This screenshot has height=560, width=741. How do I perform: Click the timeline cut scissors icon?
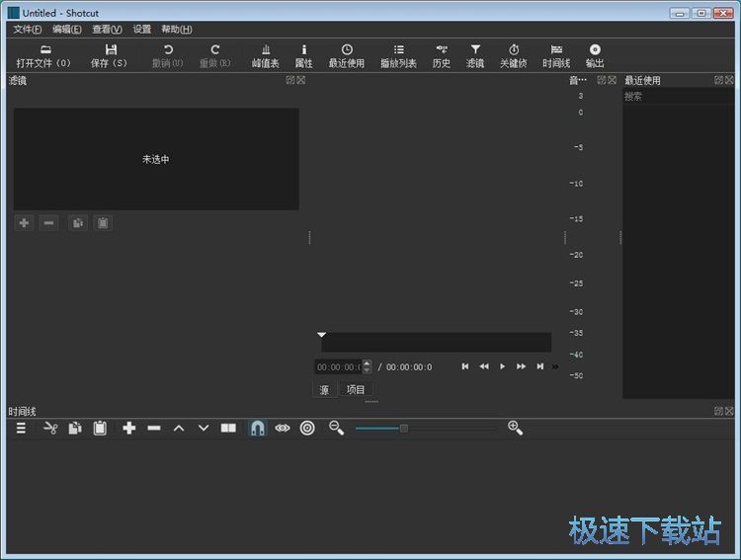coord(50,428)
